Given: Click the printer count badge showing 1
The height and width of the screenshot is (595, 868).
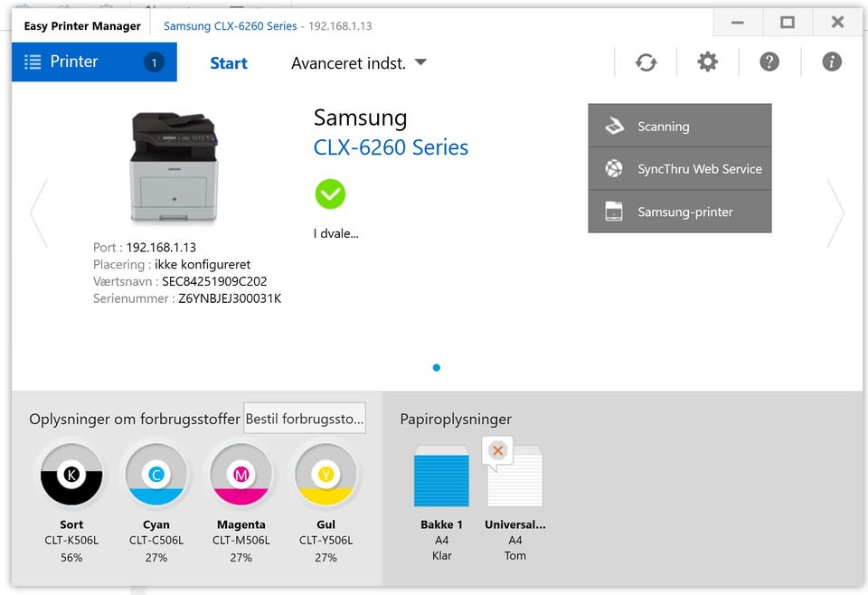Looking at the screenshot, I should [x=155, y=62].
